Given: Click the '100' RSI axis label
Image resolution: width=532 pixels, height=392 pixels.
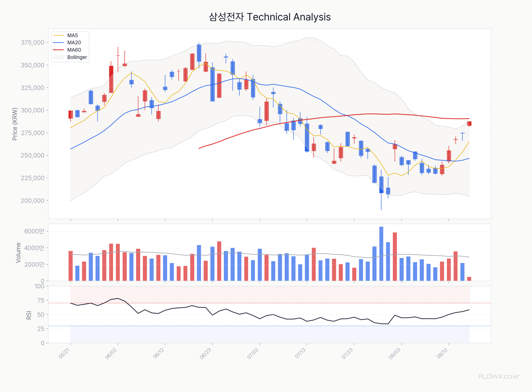Looking at the screenshot, I should pyautogui.click(x=39, y=286).
